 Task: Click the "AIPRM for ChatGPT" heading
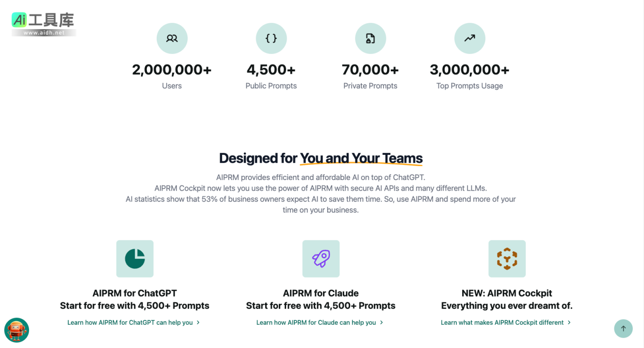pos(135,293)
